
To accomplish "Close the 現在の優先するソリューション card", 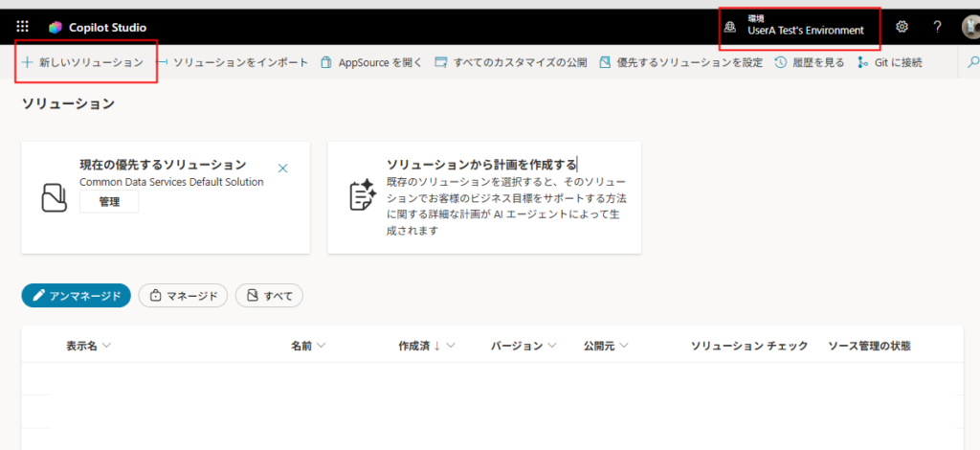I will coord(282,169).
